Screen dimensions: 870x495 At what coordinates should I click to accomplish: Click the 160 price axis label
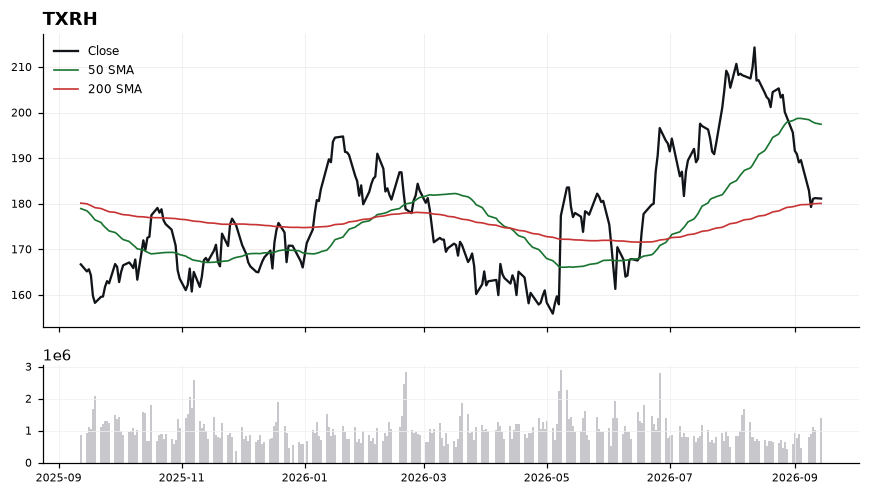(x=22, y=295)
